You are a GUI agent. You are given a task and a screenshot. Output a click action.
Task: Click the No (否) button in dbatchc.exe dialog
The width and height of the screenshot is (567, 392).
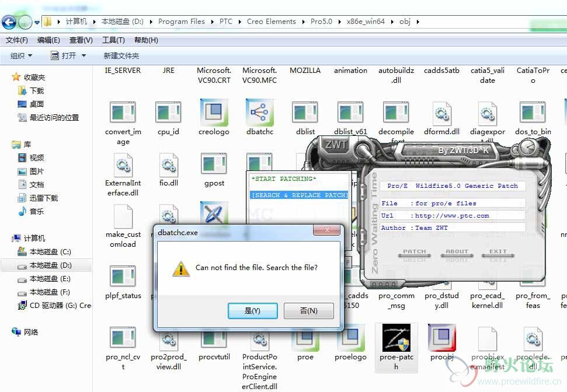coord(309,311)
